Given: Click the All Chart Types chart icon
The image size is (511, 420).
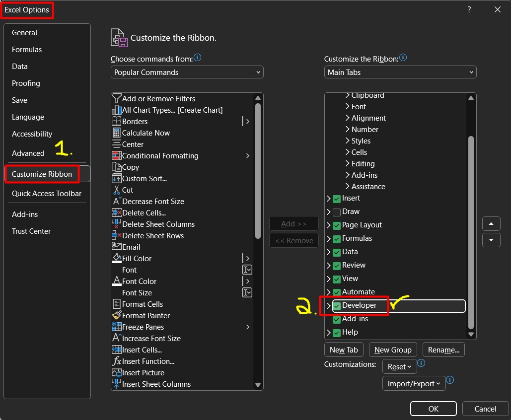Looking at the screenshot, I should pos(116,110).
